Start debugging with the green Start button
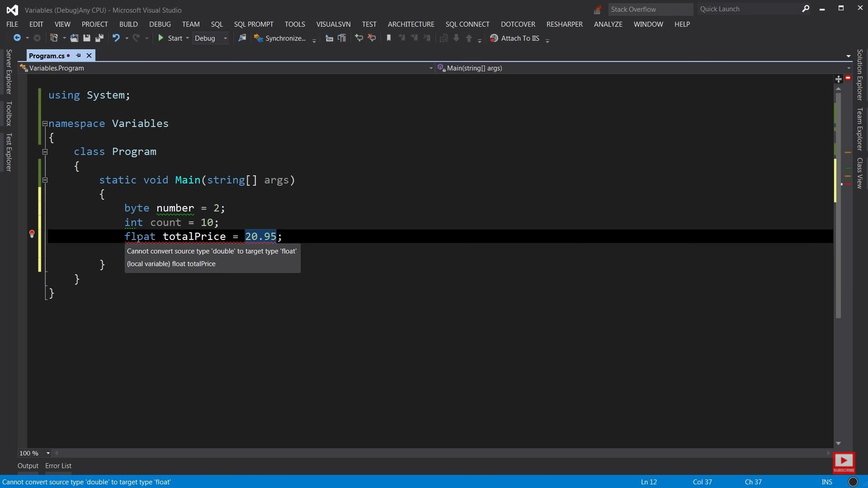Viewport: 868px width, 488px height. click(170, 38)
